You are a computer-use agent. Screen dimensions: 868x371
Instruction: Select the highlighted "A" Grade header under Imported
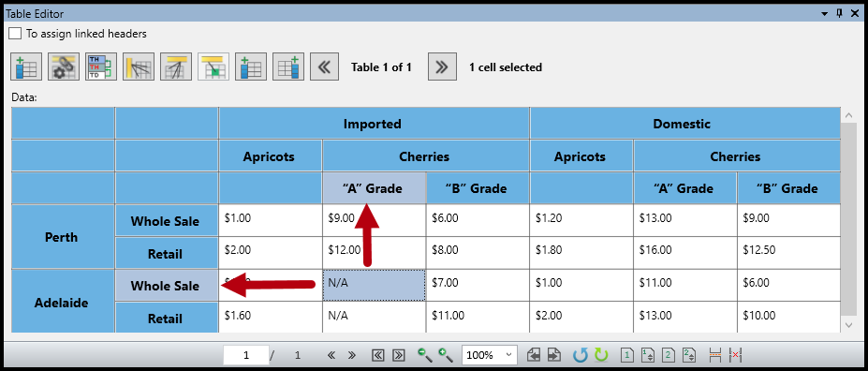click(x=375, y=188)
